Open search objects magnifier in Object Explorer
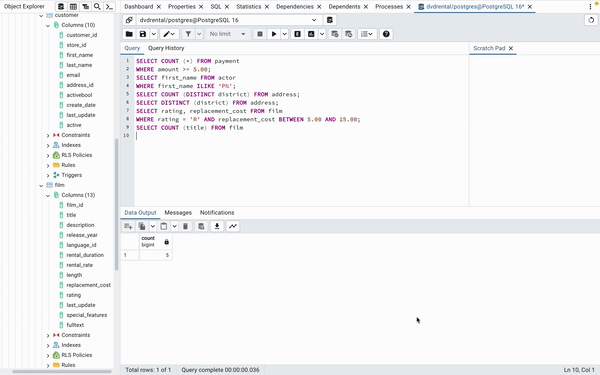This screenshot has width=600, height=375. click(97, 7)
